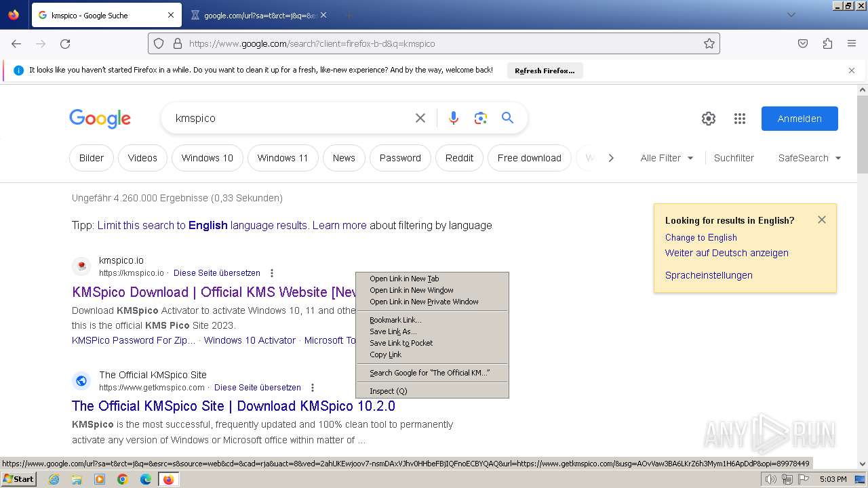Dismiss the Firefox refresh notification bar

click(852, 70)
